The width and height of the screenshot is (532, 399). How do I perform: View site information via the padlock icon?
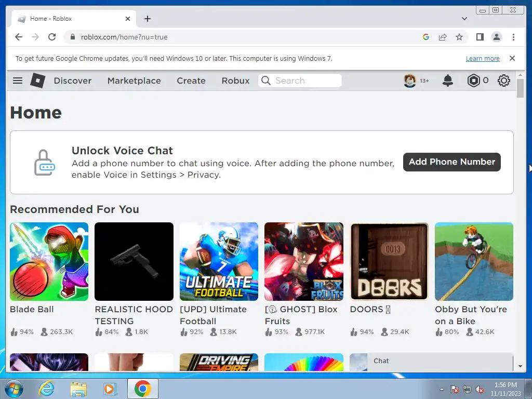coord(72,37)
